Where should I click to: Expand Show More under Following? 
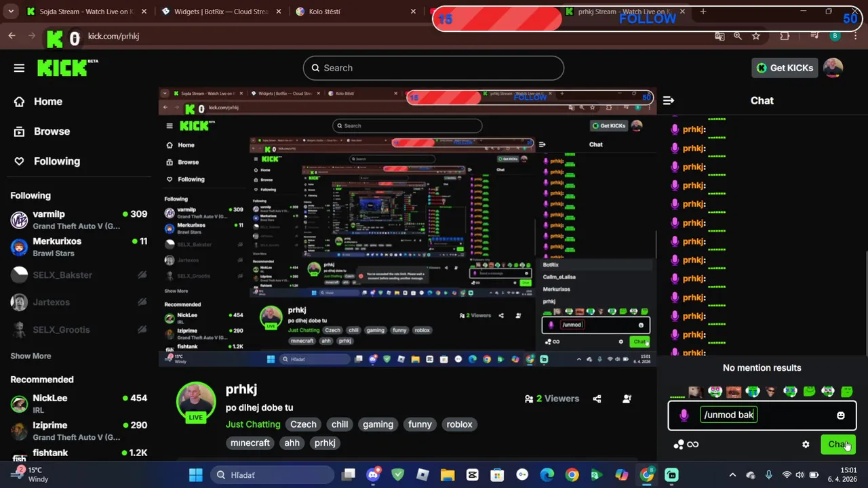31,356
